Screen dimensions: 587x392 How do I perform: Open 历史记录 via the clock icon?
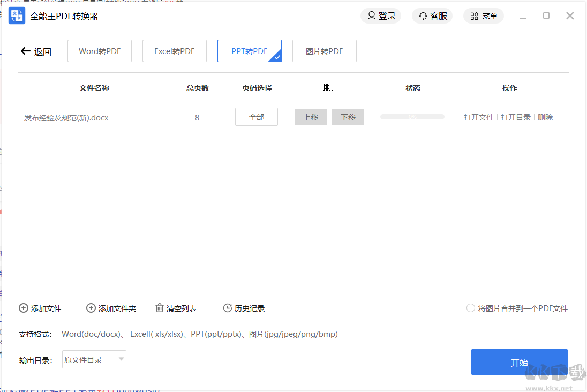227,308
